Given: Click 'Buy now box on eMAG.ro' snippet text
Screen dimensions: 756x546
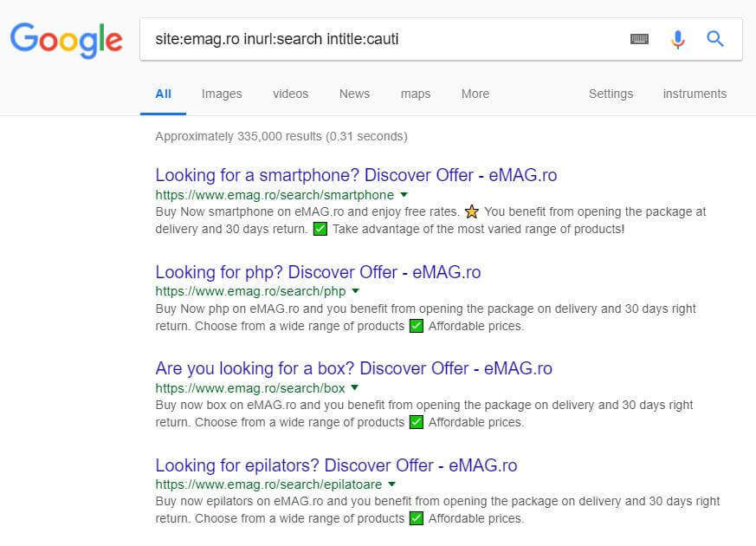Looking at the screenshot, I should coord(226,405).
